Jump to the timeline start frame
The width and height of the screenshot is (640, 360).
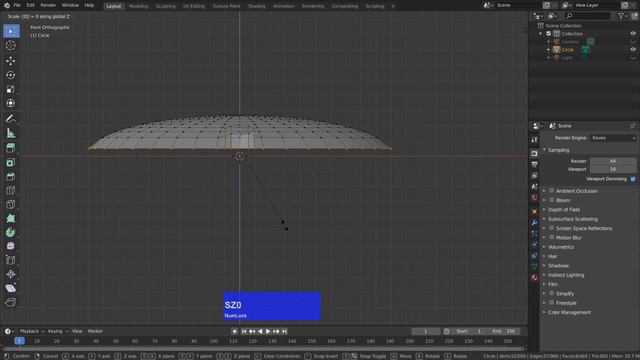[x=244, y=331]
